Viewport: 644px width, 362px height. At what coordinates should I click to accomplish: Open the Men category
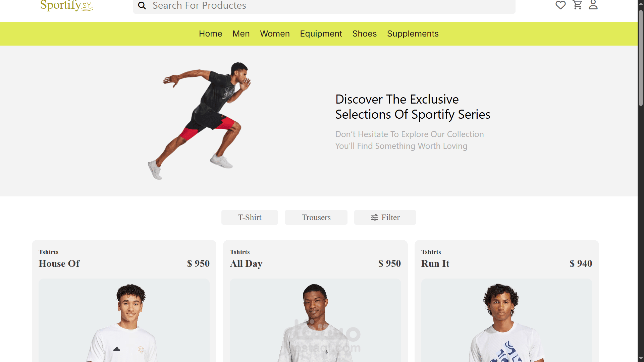pos(241,34)
